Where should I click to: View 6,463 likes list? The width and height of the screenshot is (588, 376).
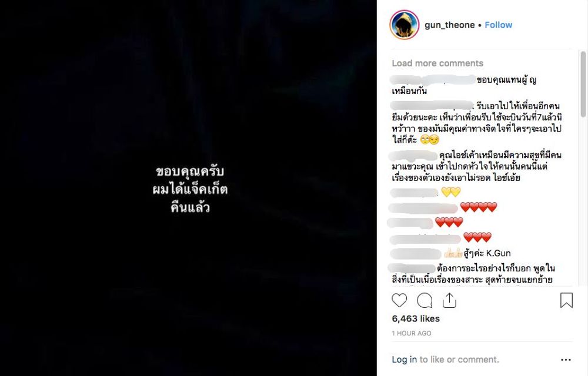(416, 318)
